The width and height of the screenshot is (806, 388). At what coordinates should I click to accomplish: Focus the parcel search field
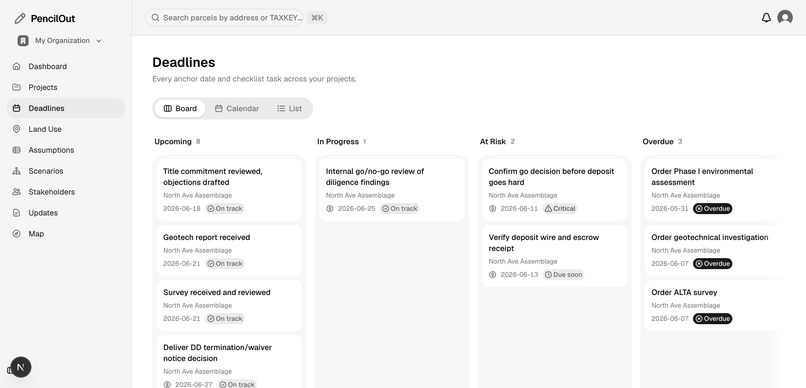tap(225, 17)
